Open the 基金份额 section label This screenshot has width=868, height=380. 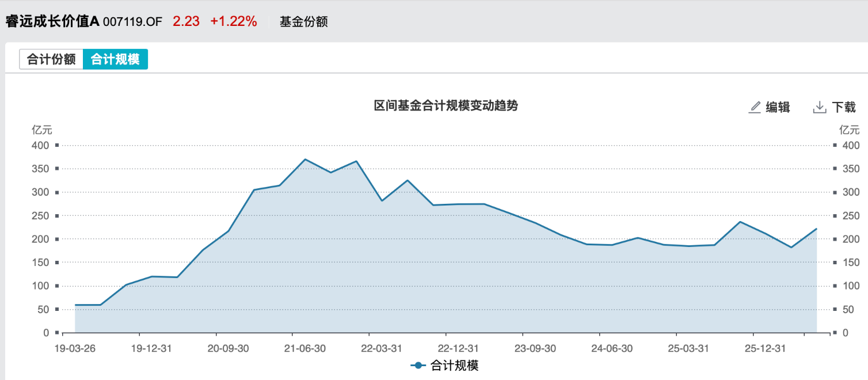[x=304, y=22]
